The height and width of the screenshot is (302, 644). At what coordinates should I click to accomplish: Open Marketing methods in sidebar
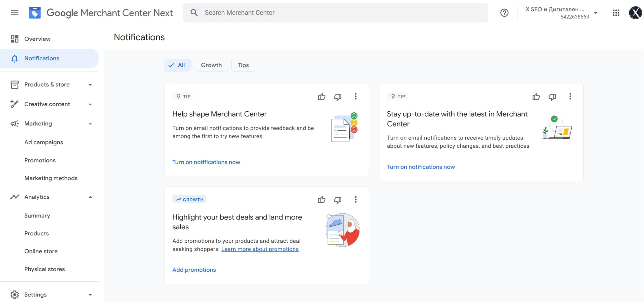click(51, 178)
